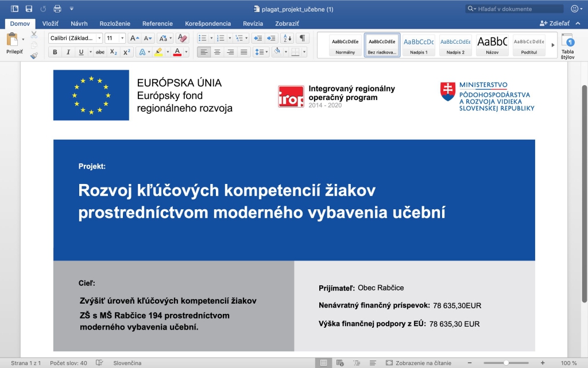Click Zobrazenie na čítanie in status bar
Screen dimensions: 588x368
(419, 363)
